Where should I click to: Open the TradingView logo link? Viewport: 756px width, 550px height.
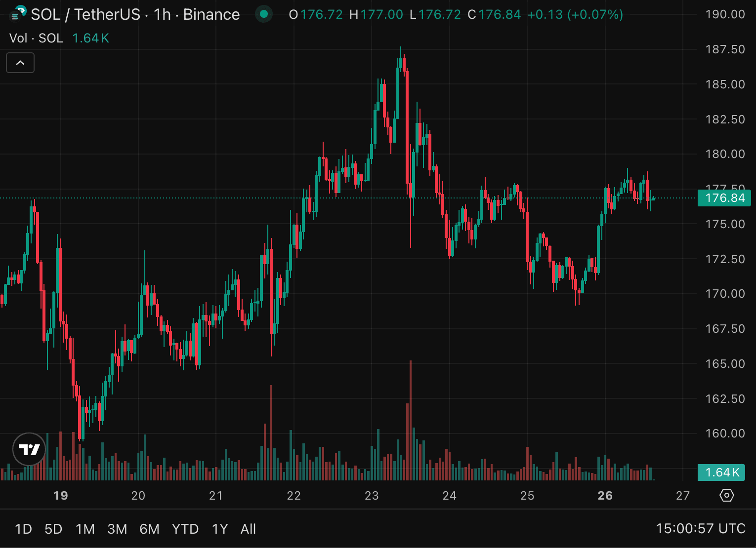click(x=29, y=449)
